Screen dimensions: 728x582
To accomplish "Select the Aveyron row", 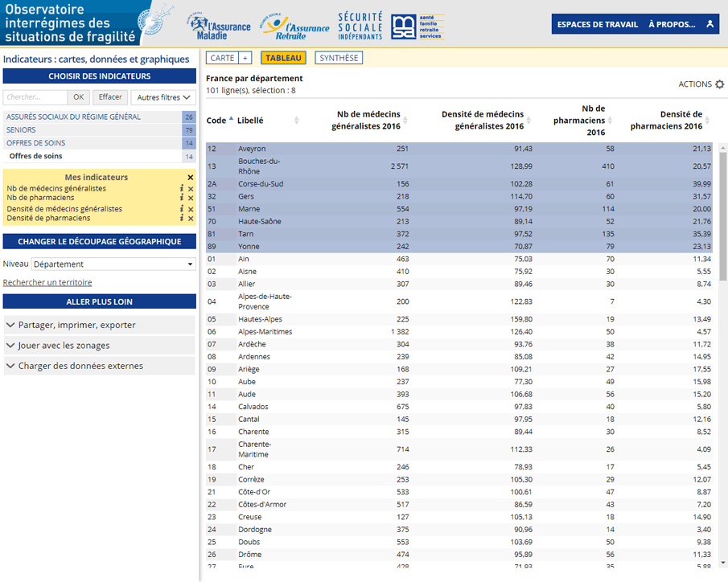I will point(459,149).
